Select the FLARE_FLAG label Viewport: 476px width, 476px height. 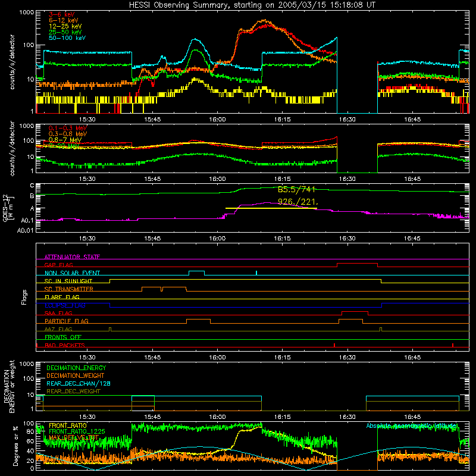[x=62, y=297]
